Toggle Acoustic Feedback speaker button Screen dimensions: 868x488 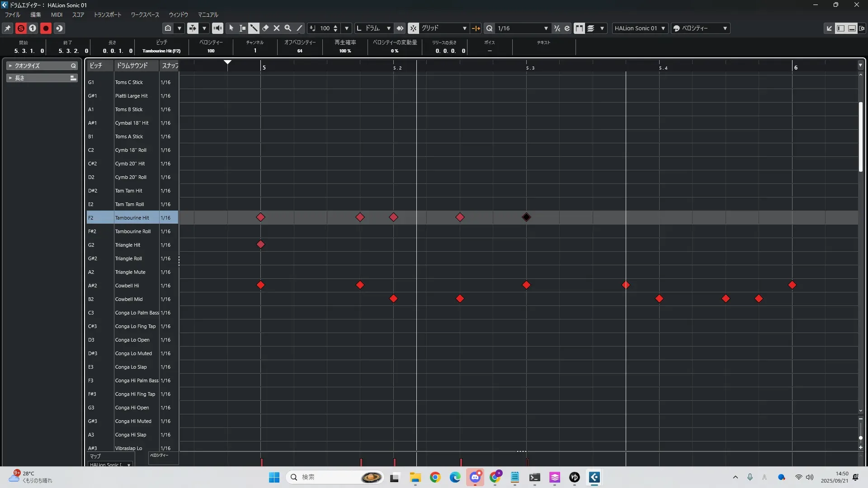click(217, 28)
